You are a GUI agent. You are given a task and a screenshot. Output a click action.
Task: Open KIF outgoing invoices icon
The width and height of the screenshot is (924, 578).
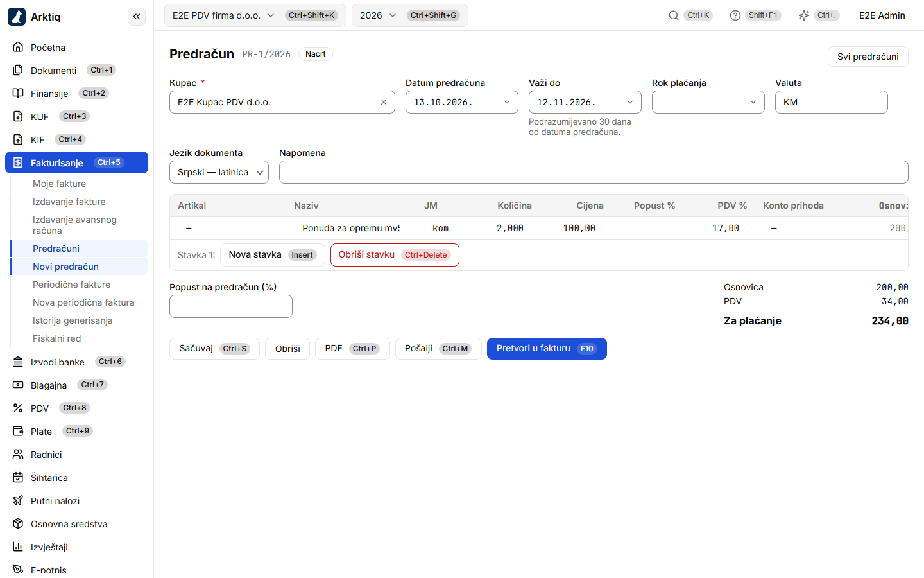tap(18, 139)
